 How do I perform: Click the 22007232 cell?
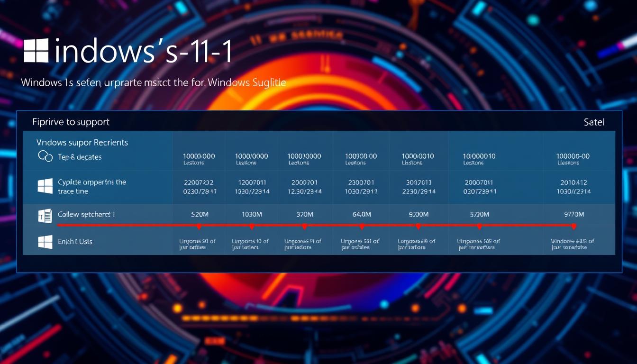(199, 182)
